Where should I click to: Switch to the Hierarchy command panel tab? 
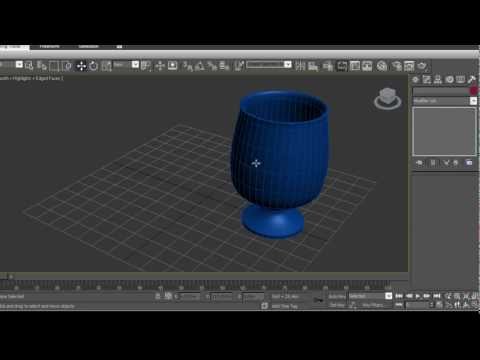click(x=438, y=79)
